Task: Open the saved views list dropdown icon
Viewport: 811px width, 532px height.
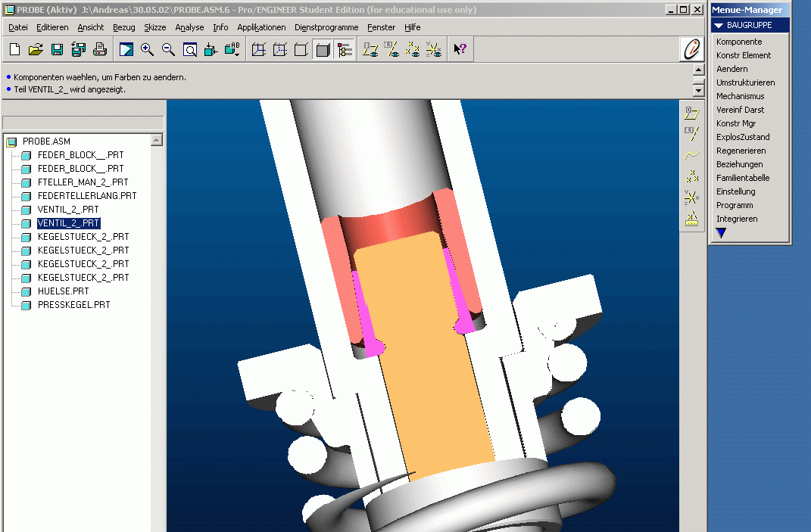Action: (x=232, y=50)
